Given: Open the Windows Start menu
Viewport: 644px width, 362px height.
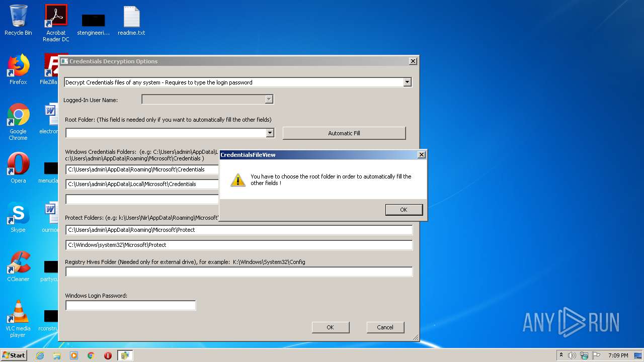Looking at the screenshot, I should pyautogui.click(x=14, y=355).
